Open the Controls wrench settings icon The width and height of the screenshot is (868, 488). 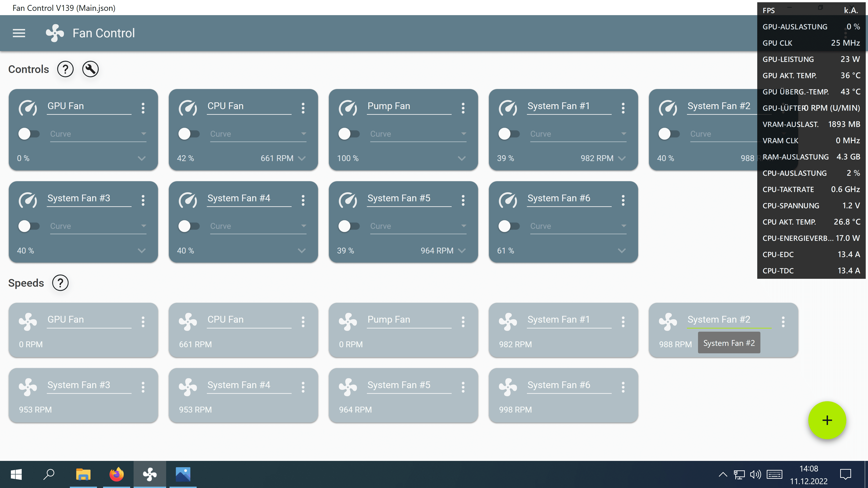click(90, 69)
